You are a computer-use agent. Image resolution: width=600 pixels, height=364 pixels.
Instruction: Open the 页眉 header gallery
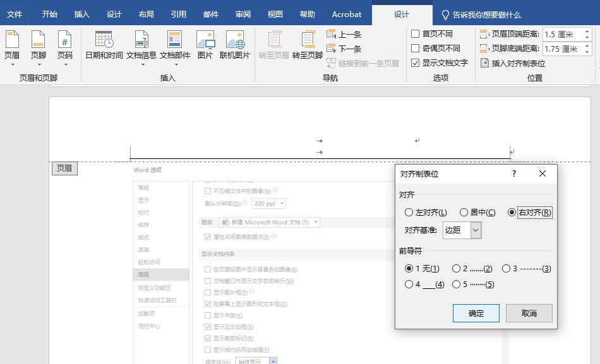pyautogui.click(x=11, y=47)
